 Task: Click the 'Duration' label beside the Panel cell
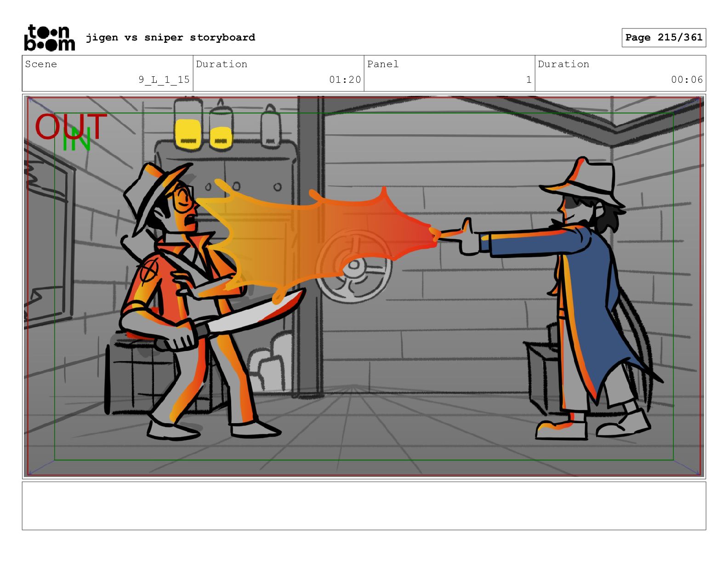click(x=563, y=64)
